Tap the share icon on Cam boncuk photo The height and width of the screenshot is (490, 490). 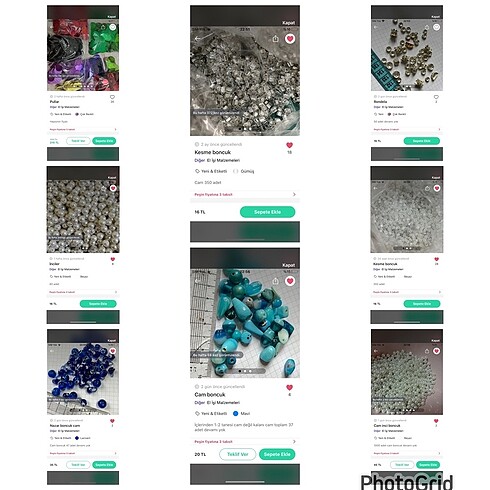click(275, 281)
